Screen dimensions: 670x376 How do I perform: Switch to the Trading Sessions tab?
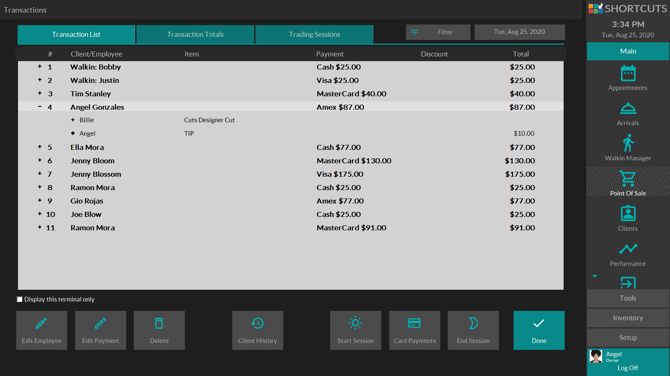pos(314,34)
